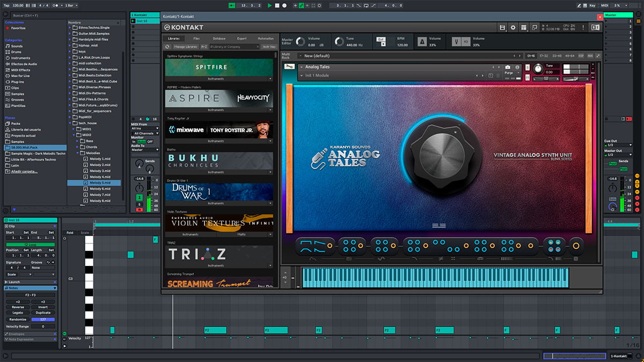Screen dimensions: 644x362
Task: Open Plantillas category in browser
Action: click(18, 106)
